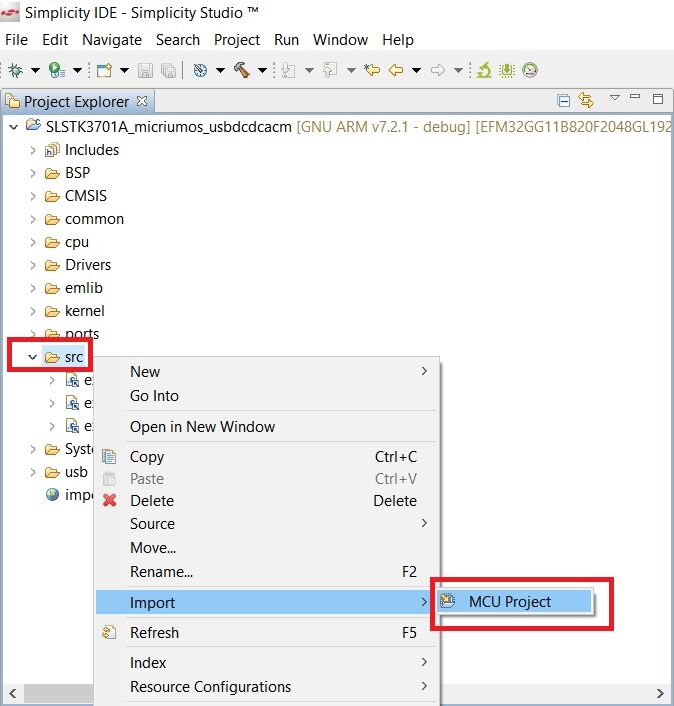Click the hammer Build icon
674x706 pixels.
pos(242,70)
